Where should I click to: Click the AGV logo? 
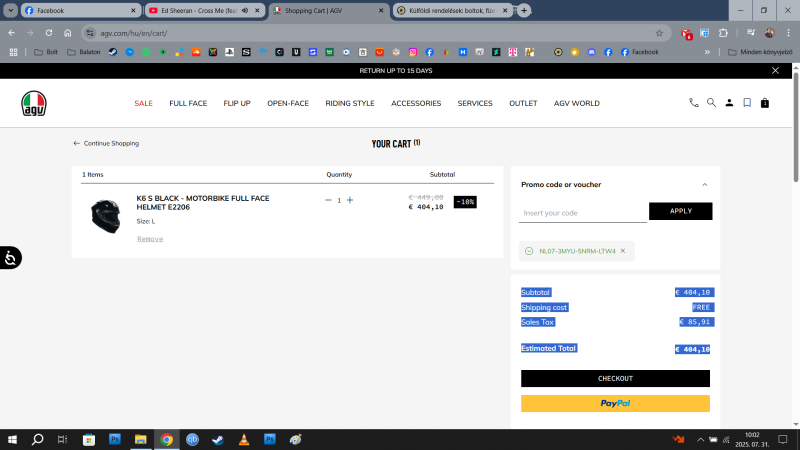click(34, 103)
